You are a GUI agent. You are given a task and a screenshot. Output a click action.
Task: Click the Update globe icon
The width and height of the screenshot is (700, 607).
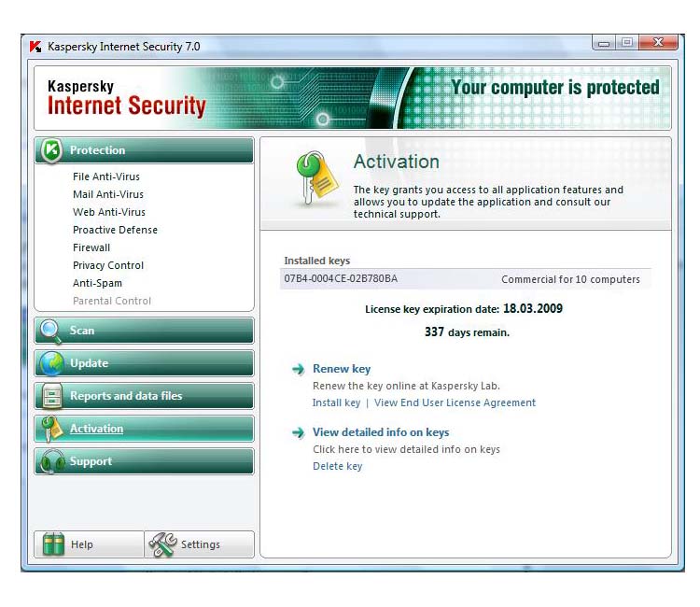pyautogui.click(x=51, y=363)
